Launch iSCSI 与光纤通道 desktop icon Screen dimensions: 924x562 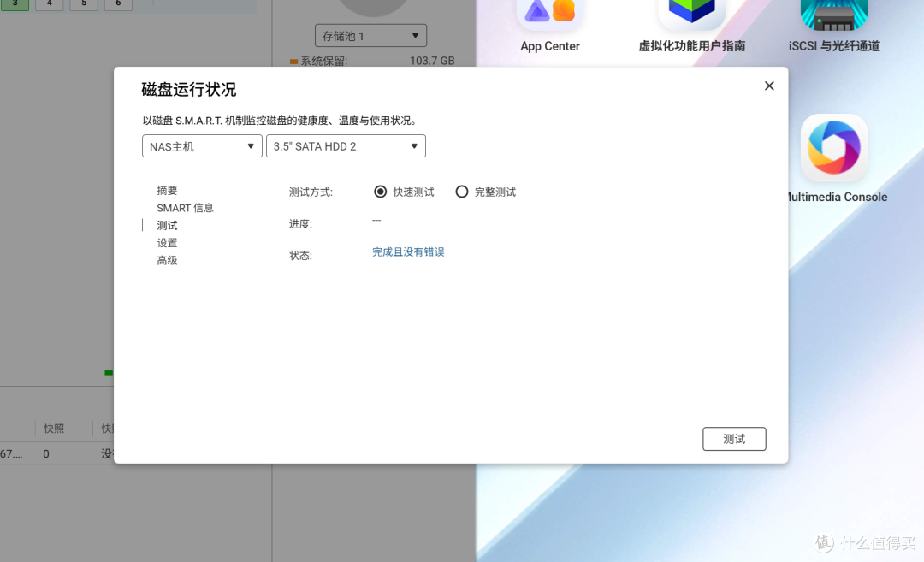click(x=834, y=15)
